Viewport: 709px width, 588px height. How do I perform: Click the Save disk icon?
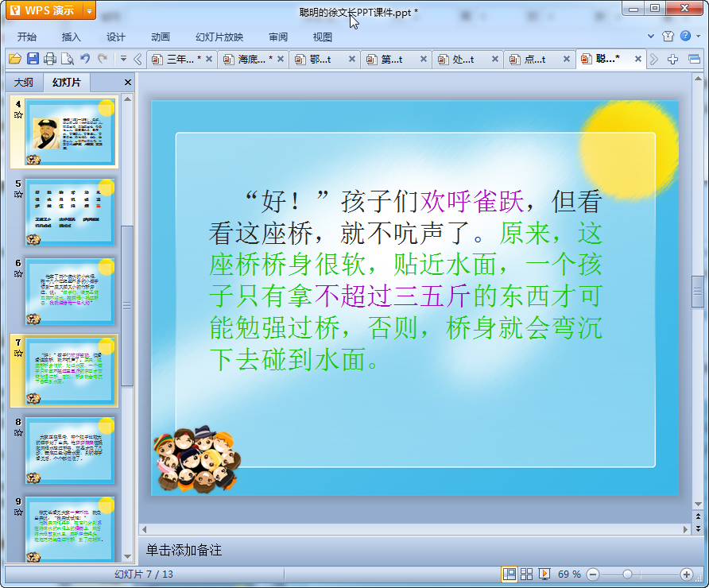tap(33, 59)
